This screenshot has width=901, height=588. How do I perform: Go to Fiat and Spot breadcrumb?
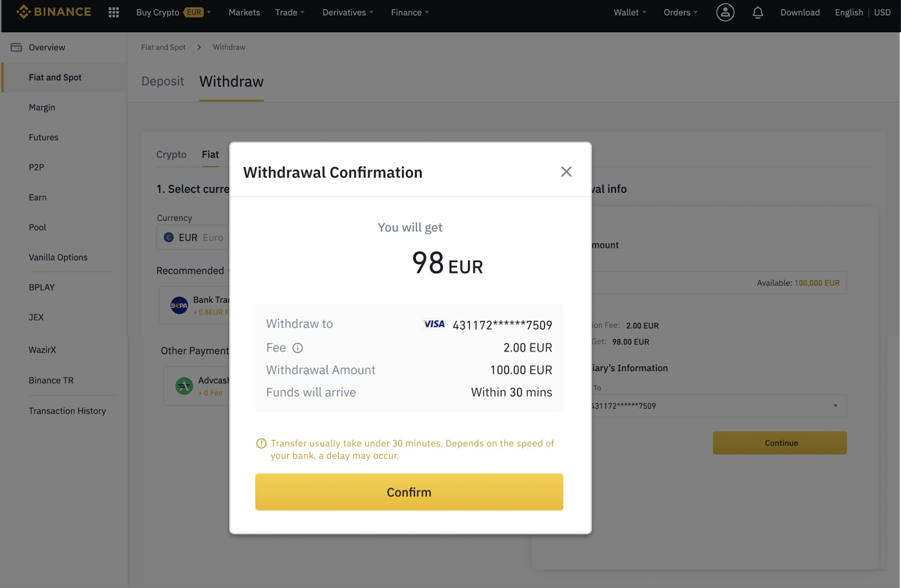coord(163,47)
